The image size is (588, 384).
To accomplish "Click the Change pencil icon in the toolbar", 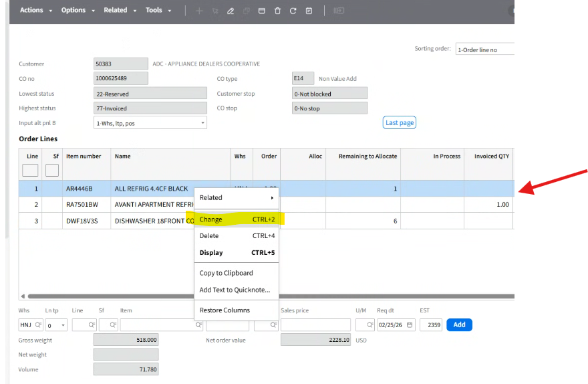I will click(231, 11).
